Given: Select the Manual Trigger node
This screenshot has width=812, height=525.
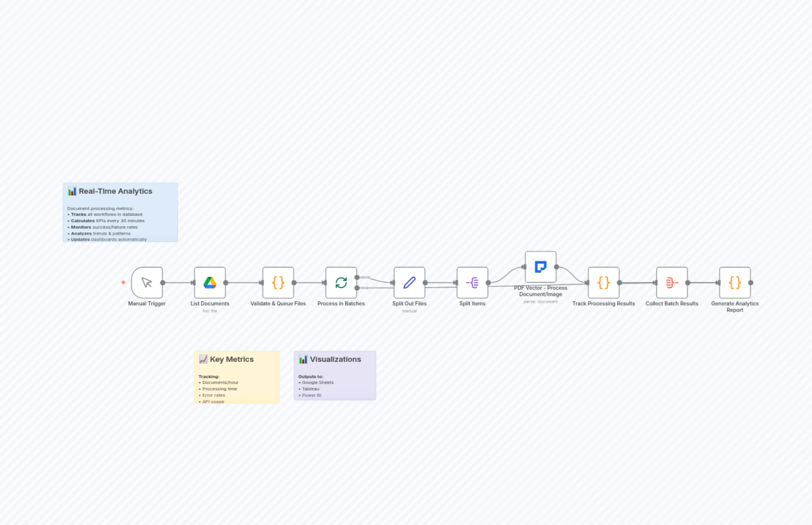Looking at the screenshot, I should point(147,283).
